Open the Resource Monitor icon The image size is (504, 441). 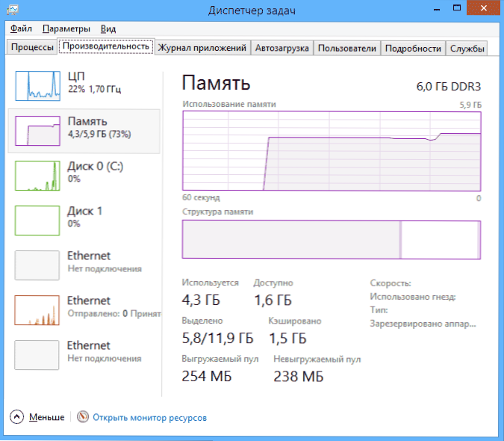click(83, 417)
